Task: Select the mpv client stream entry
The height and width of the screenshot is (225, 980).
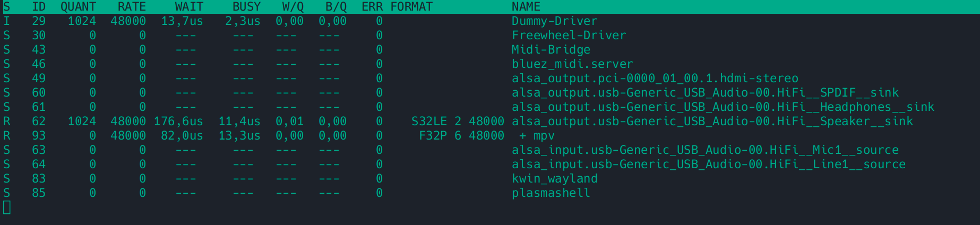Action: pyautogui.click(x=537, y=136)
